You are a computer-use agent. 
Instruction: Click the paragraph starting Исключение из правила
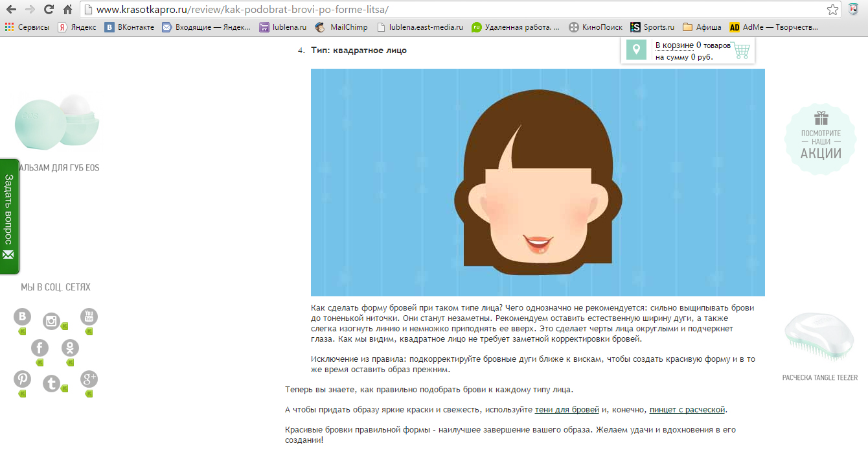coord(533,364)
